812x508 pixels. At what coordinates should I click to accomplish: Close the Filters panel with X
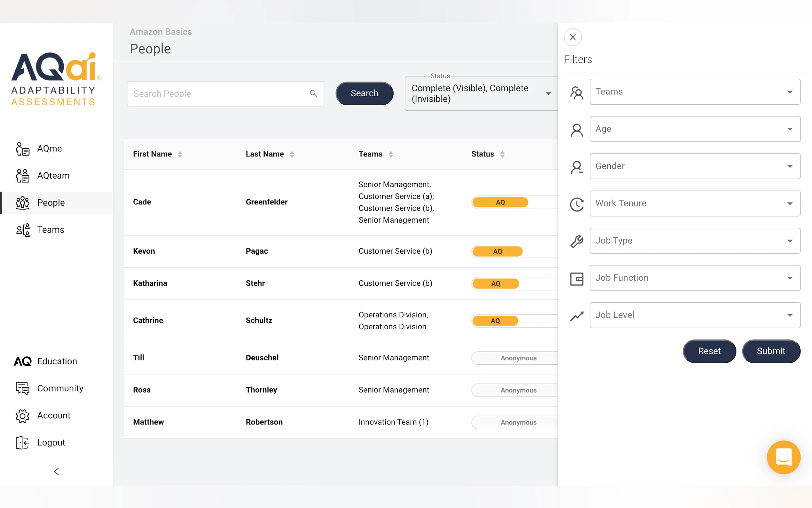573,37
